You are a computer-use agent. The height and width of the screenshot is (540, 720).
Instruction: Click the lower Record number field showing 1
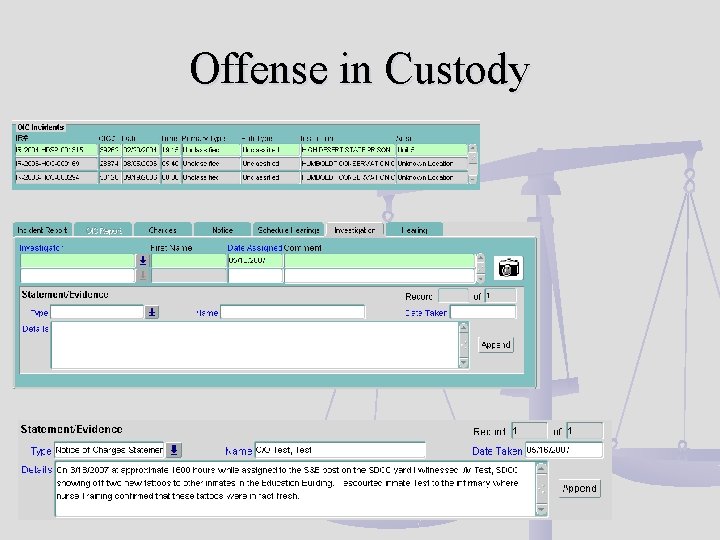click(529, 431)
